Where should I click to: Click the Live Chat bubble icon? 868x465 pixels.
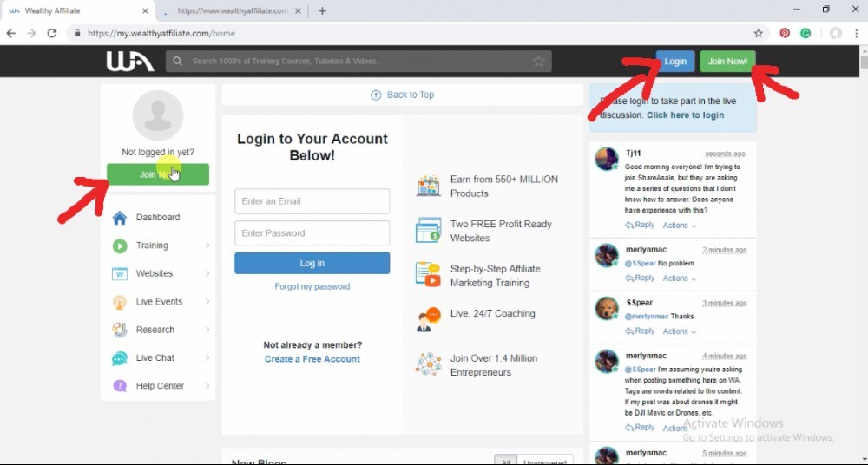[x=120, y=358]
